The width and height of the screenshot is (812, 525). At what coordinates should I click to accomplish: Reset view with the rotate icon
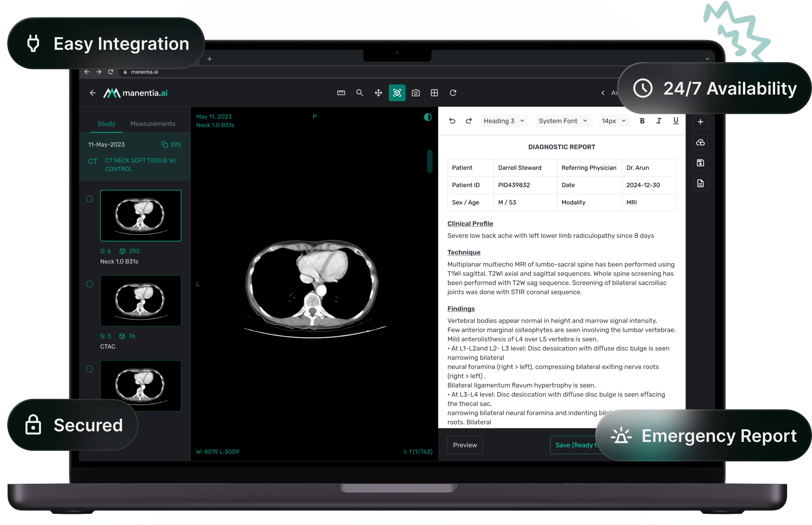tap(453, 93)
